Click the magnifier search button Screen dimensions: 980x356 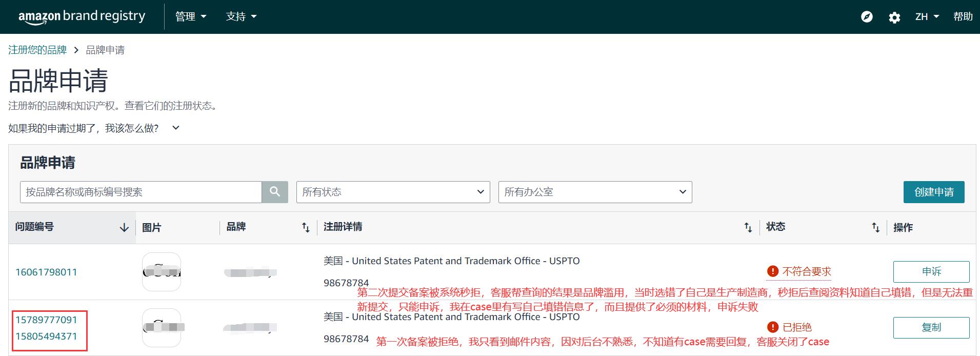[x=275, y=192]
